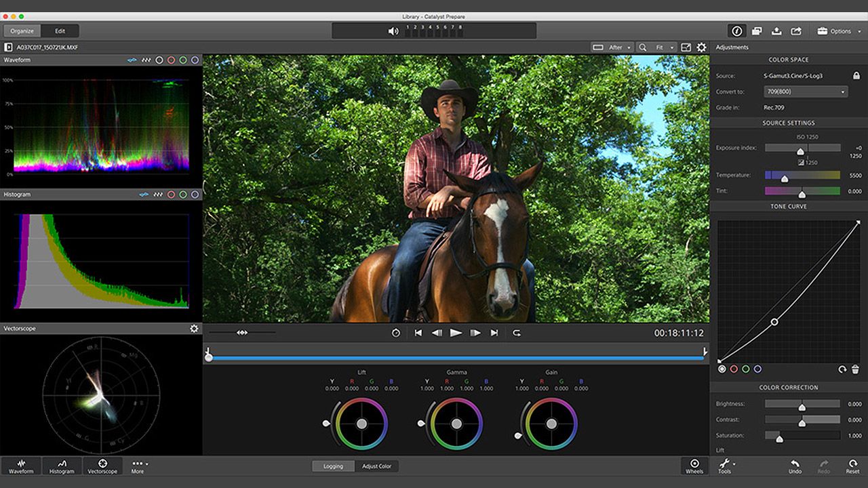The width and height of the screenshot is (868, 488).
Task: Reset the tone curve with the arrow icon
Action: pos(842,369)
